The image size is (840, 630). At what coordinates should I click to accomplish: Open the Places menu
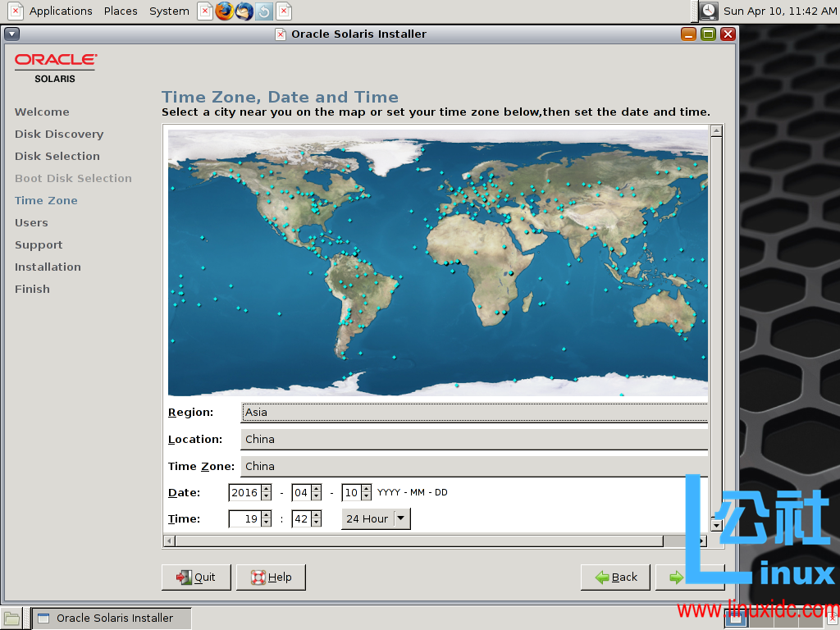tap(121, 11)
